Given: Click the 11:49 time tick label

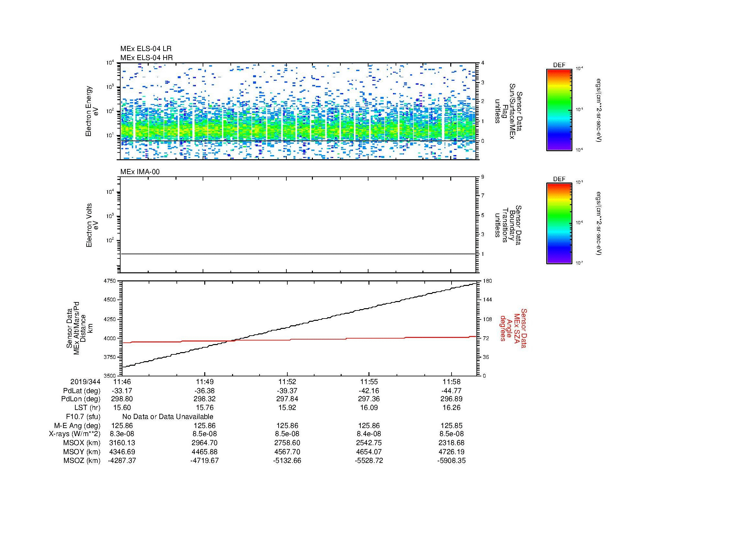Looking at the screenshot, I should click(x=205, y=382).
